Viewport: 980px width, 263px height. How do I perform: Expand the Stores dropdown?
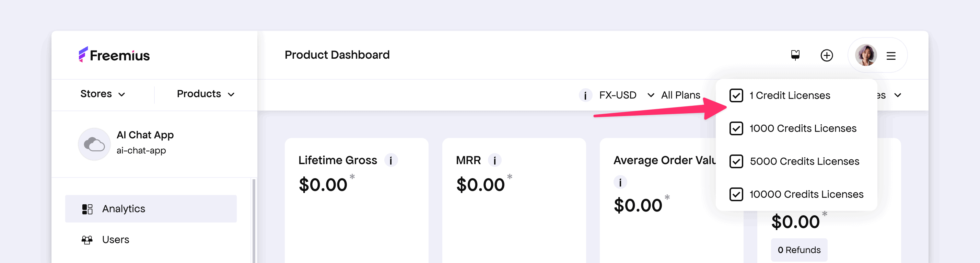click(x=103, y=94)
